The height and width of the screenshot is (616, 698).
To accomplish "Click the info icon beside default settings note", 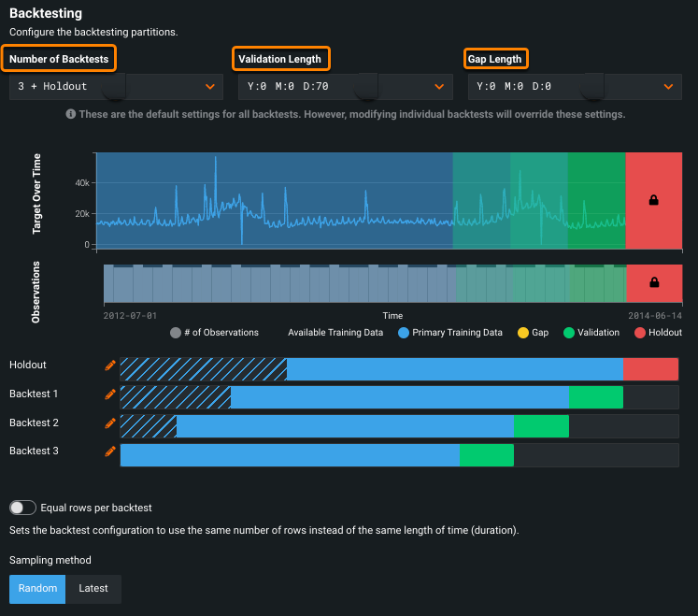I will coord(70,114).
